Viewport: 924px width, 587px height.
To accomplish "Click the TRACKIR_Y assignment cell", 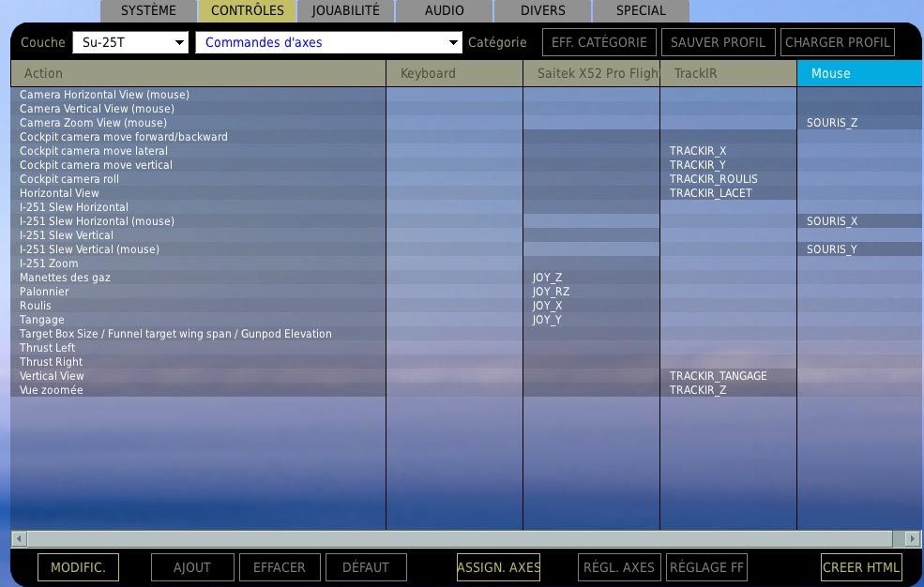I will point(728,165).
